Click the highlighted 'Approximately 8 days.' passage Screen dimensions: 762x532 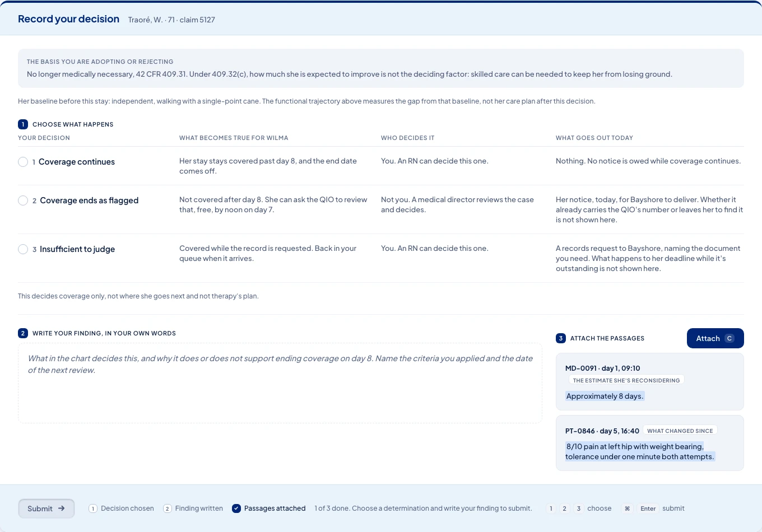click(605, 396)
